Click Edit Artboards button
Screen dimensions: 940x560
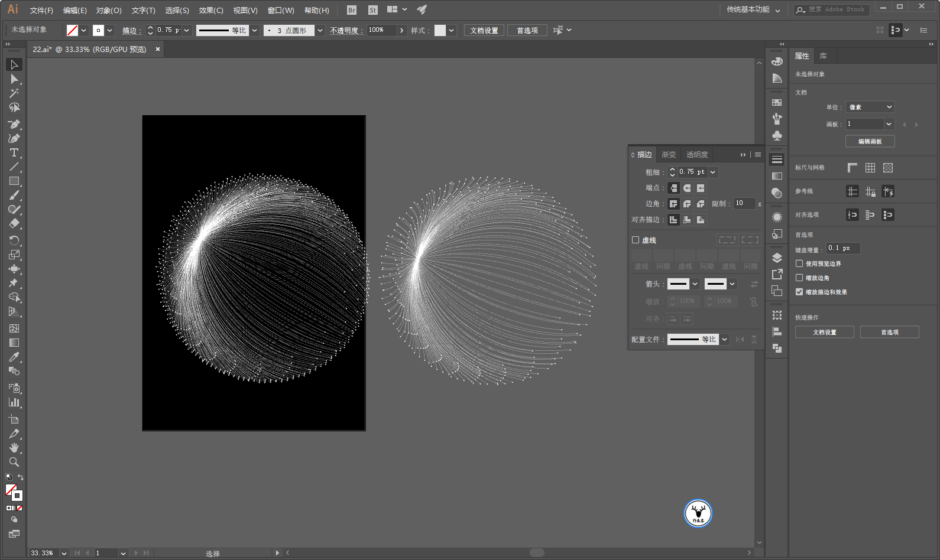click(870, 141)
